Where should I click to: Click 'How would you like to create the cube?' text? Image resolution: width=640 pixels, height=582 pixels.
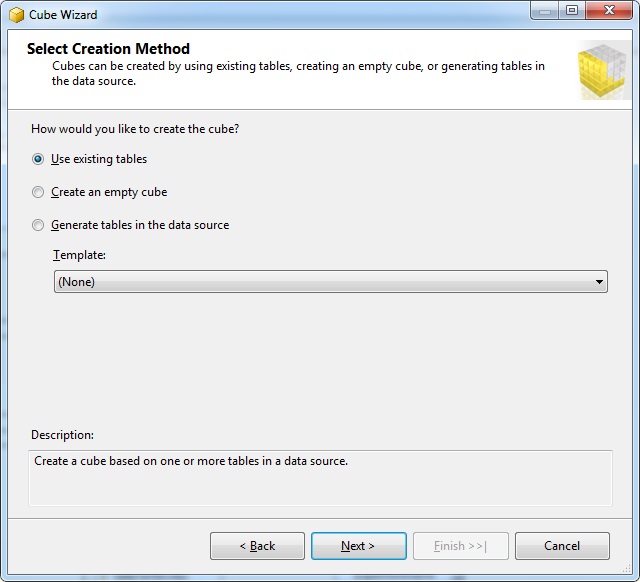pyautogui.click(x=135, y=129)
